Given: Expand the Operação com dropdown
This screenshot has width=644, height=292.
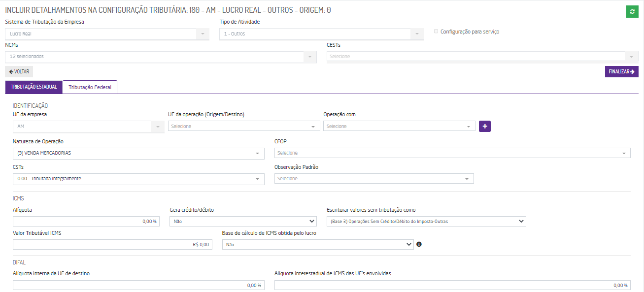Looking at the screenshot, I should coord(399,127).
